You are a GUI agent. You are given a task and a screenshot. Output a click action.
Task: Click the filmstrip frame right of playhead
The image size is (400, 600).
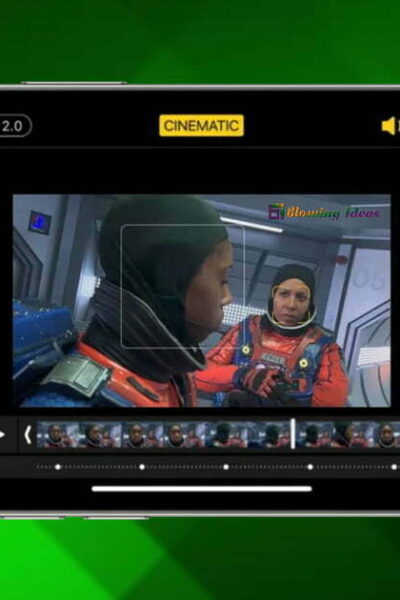[316, 435]
